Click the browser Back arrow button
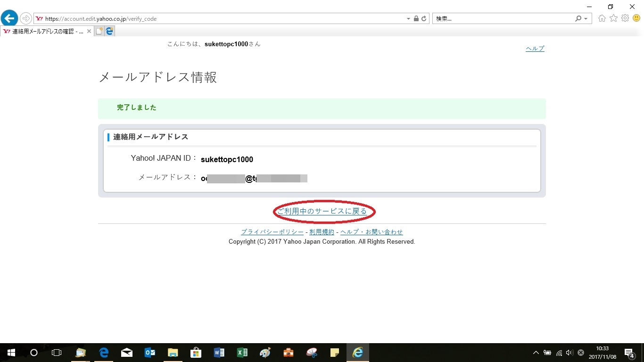 tap(9, 18)
